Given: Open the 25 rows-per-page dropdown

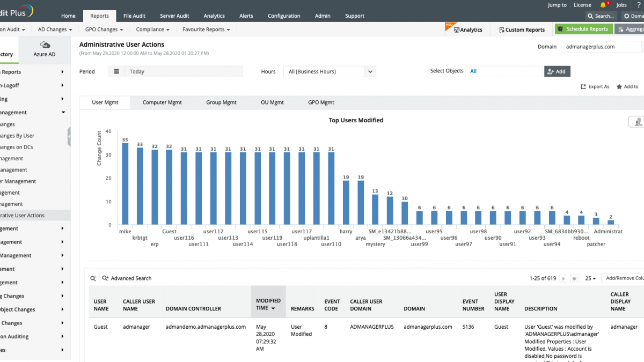Looking at the screenshot, I should tap(590, 278).
